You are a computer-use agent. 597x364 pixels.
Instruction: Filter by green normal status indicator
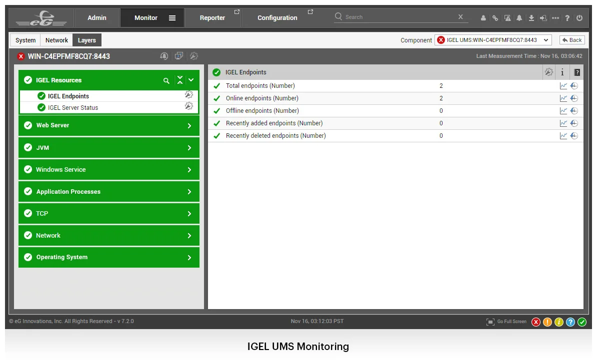(x=582, y=322)
